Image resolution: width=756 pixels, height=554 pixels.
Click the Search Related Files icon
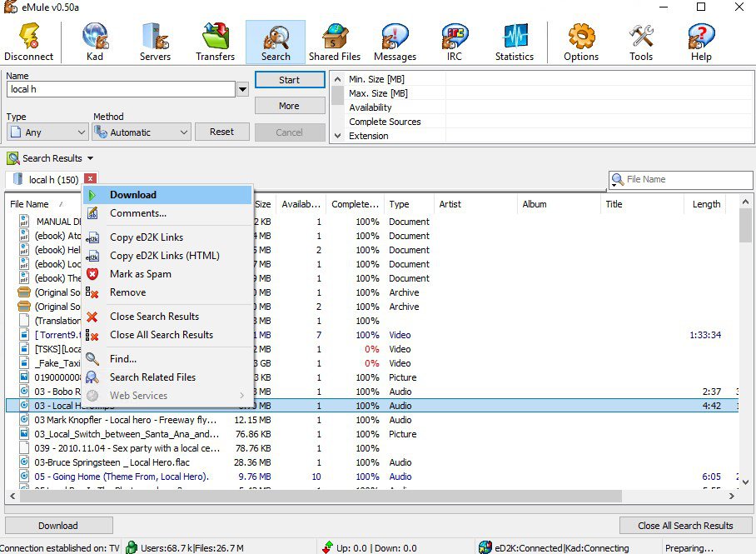(92, 377)
